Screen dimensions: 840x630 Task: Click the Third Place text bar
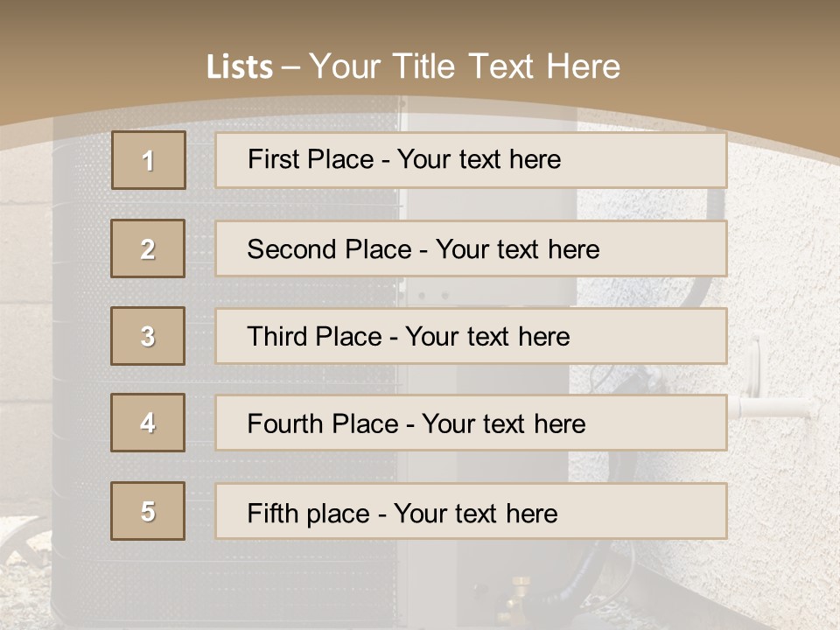click(x=471, y=336)
